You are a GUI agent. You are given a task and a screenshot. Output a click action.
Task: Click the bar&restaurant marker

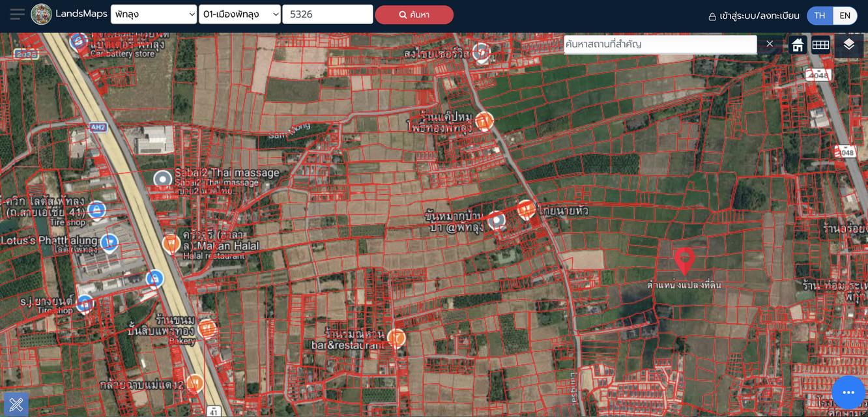click(x=396, y=338)
